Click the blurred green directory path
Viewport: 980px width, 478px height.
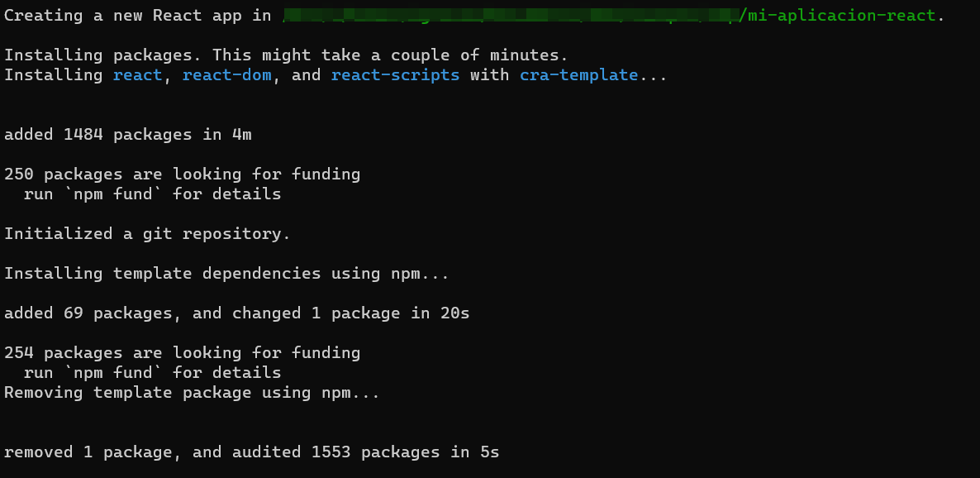click(x=510, y=16)
